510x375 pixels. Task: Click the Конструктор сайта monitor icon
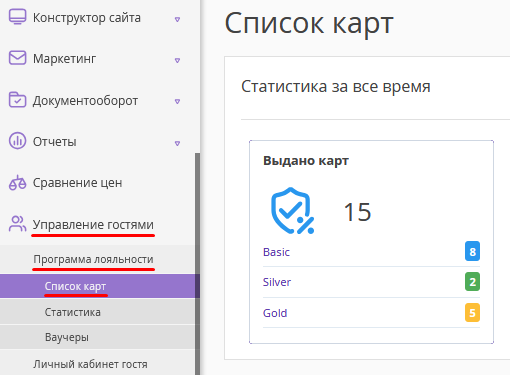[x=17, y=17]
